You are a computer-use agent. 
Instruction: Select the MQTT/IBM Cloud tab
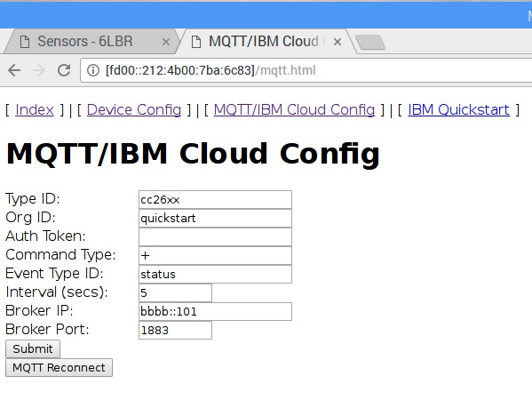(x=266, y=42)
